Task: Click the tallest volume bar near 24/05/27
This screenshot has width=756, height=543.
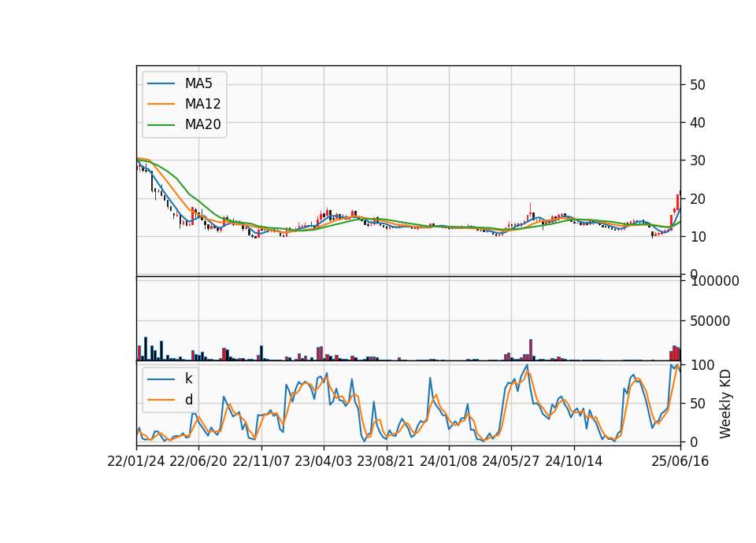Action: coord(531,349)
